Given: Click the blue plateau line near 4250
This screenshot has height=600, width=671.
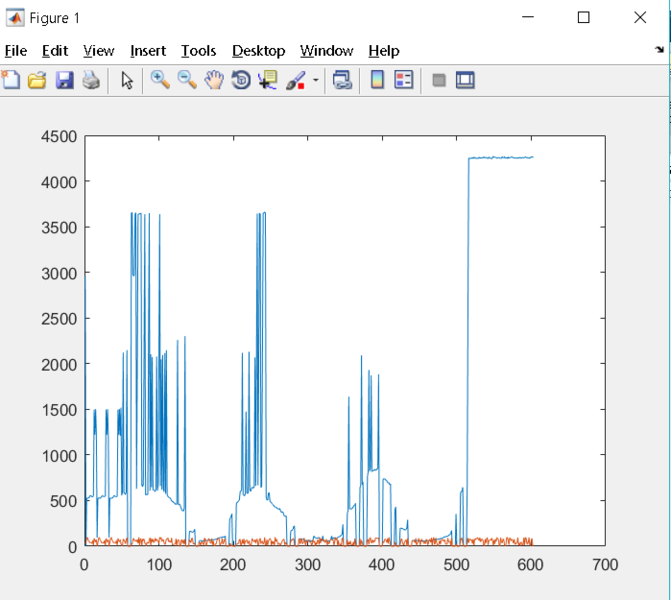Looking at the screenshot, I should (x=500, y=157).
